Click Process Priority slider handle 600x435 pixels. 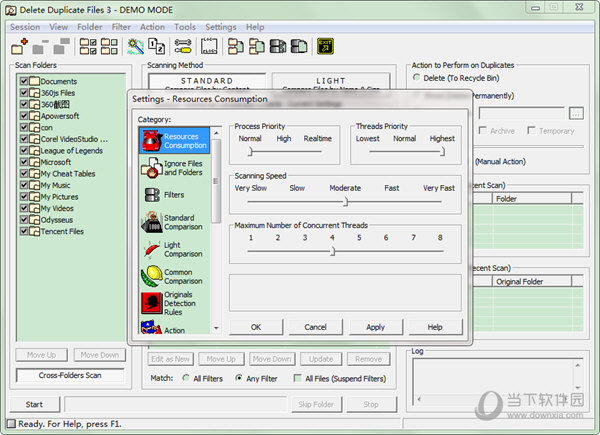pyautogui.click(x=250, y=152)
